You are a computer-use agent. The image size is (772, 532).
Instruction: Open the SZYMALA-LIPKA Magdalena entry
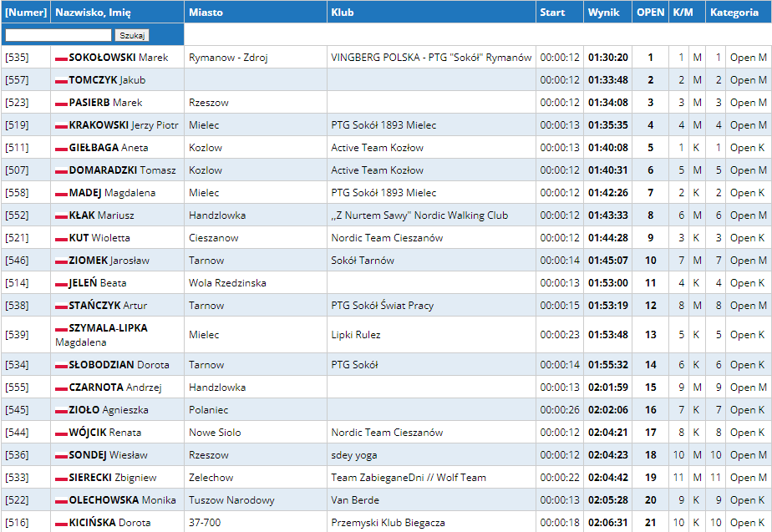point(108,328)
